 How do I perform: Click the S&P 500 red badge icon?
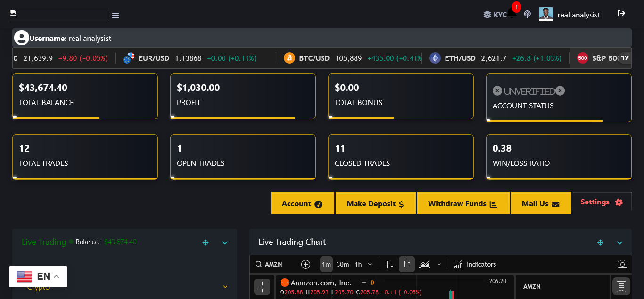(x=583, y=58)
